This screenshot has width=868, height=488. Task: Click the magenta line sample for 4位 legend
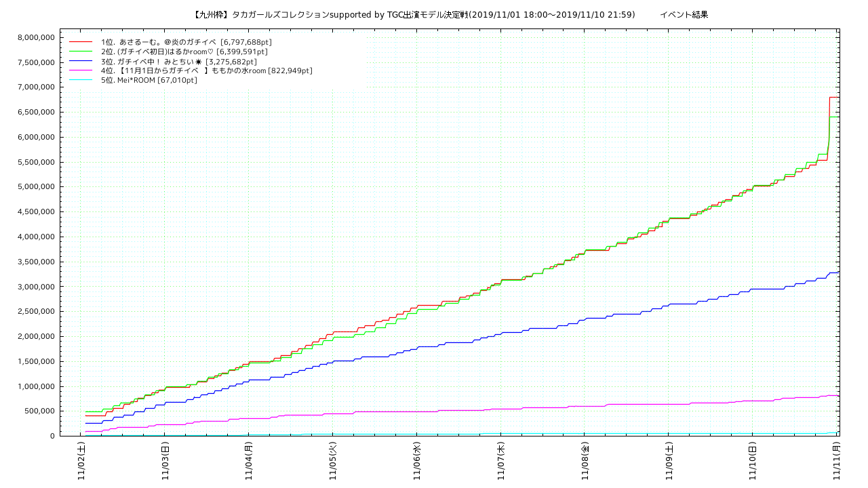[80, 70]
